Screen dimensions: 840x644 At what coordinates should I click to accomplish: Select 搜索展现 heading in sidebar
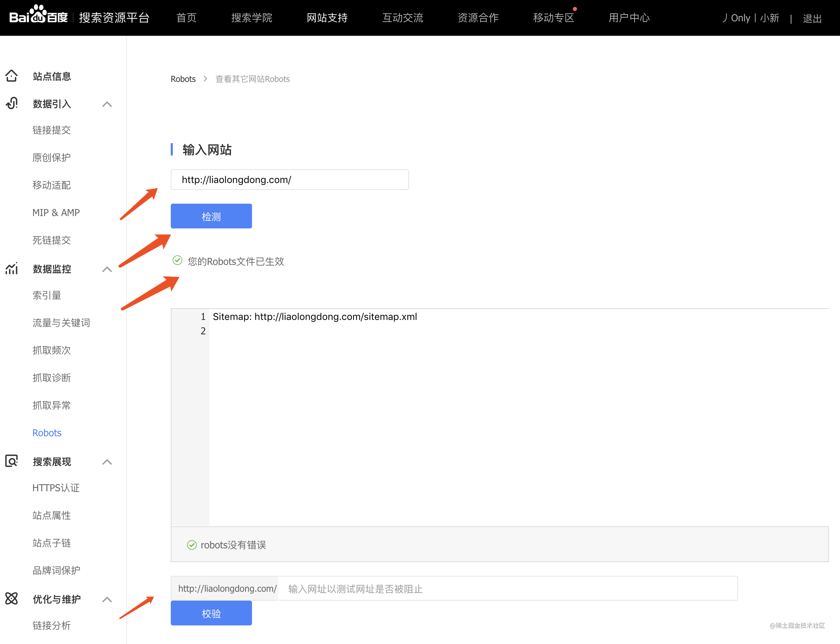point(52,462)
